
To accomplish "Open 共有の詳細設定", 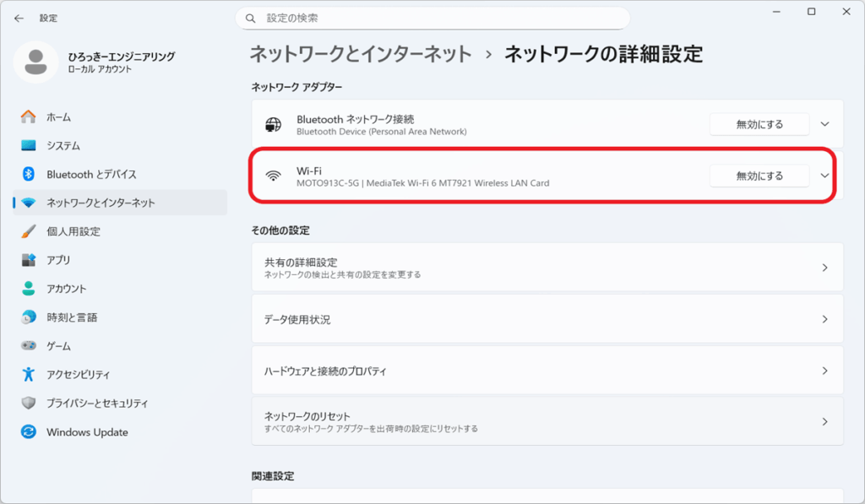I will click(x=547, y=268).
